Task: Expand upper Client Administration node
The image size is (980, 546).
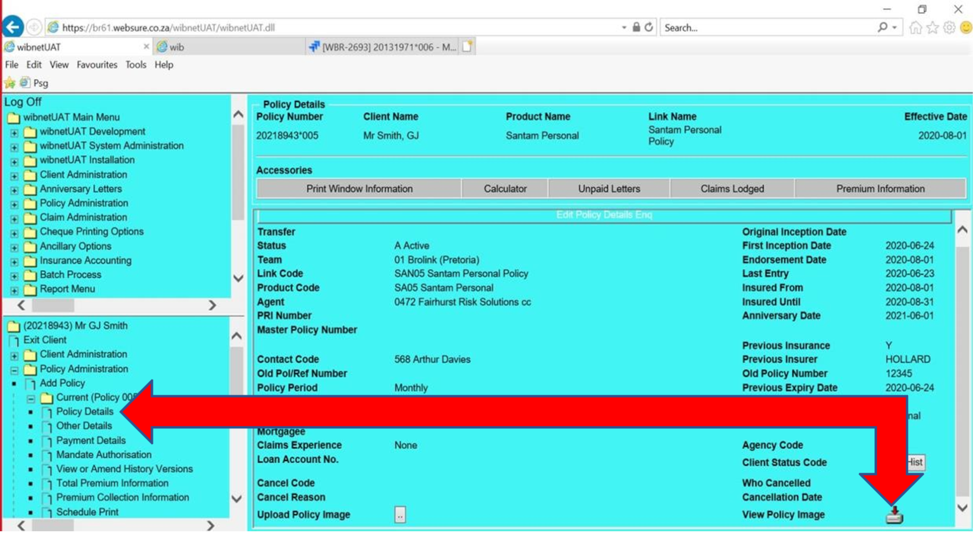Action: tap(14, 176)
